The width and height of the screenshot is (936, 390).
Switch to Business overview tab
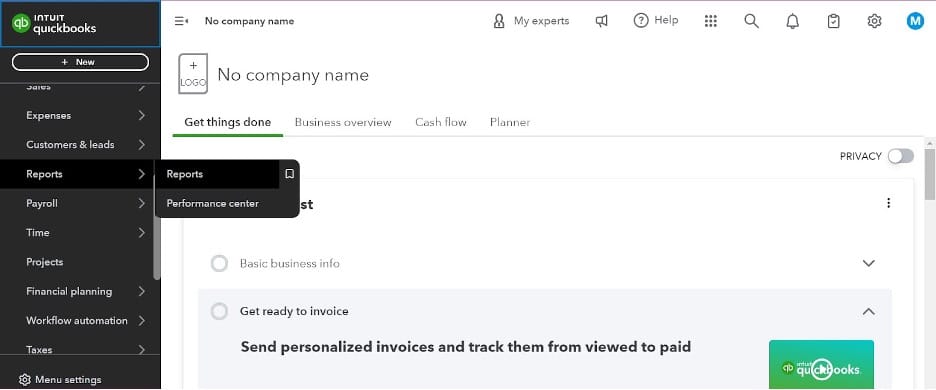coord(343,122)
